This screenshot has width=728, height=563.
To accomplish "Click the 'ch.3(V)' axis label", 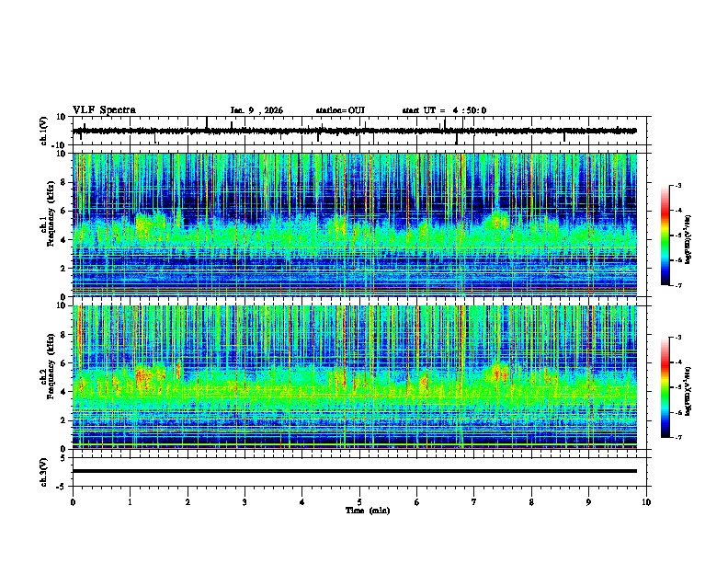I will (x=44, y=472).
